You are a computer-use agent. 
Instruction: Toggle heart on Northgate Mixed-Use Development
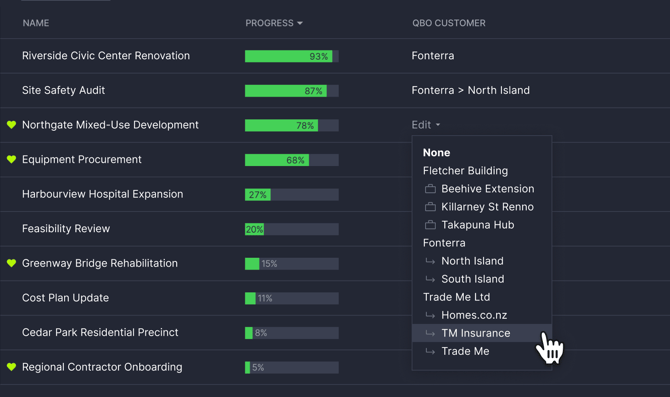pyautogui.click(x=12, y=125)
